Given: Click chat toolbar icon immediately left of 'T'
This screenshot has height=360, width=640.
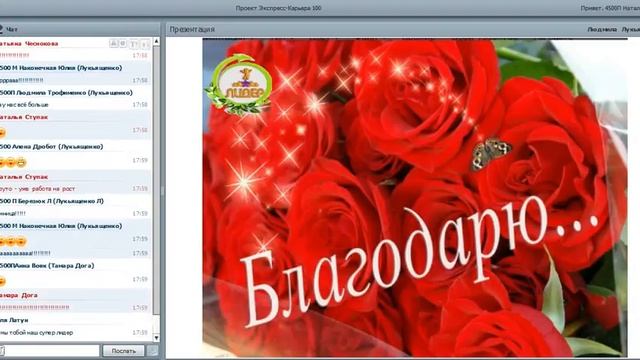Looking at the screenshot, I should pyautogui.click(x=123, y=44).
